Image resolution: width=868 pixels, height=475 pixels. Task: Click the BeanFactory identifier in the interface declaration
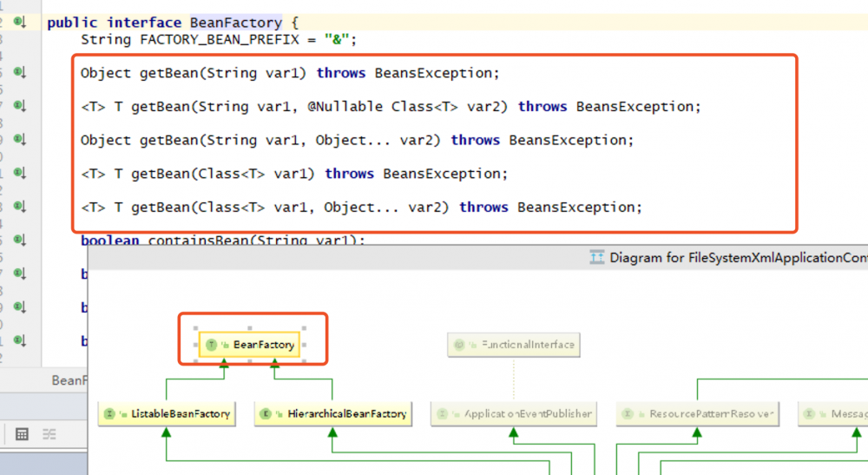(x=236, y=23)
